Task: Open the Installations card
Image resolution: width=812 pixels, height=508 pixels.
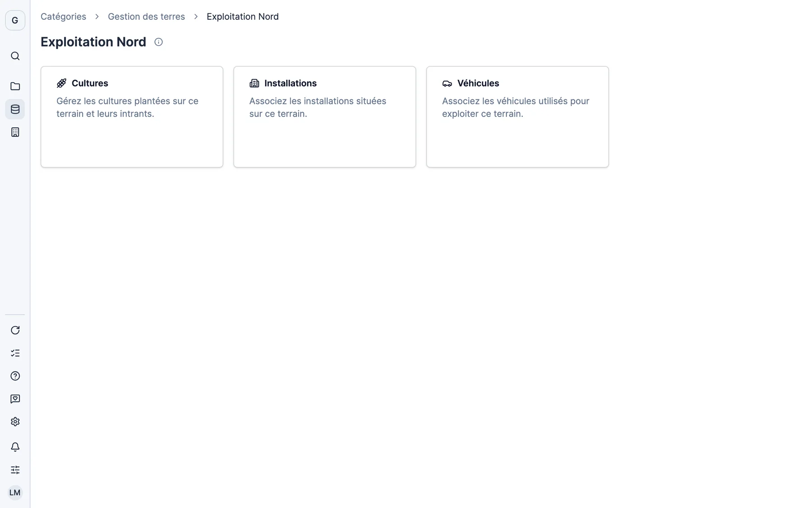Action: 325,117
